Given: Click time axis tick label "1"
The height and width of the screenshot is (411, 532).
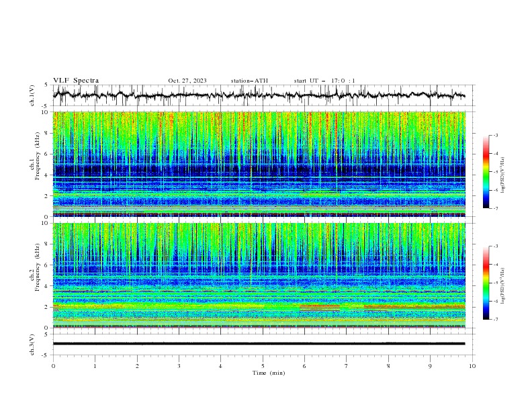Looking at the screenshot, I should [x=95, y=366].
